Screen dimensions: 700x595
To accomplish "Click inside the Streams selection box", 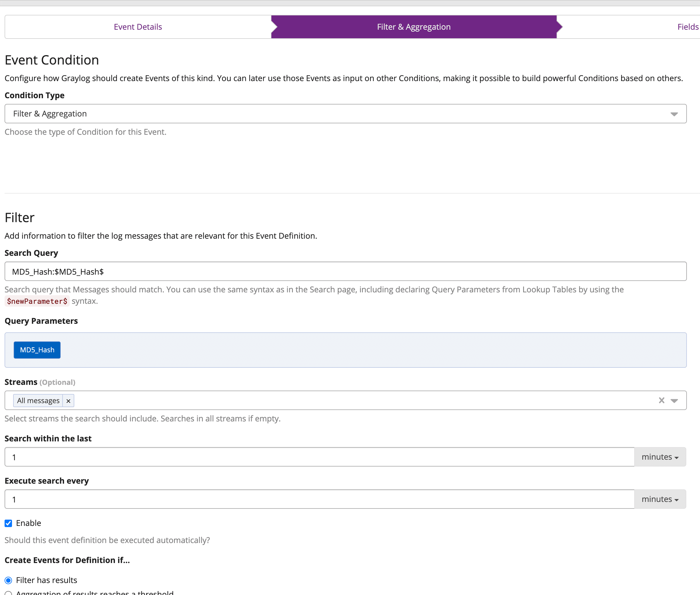I will [x=337, y=401].
